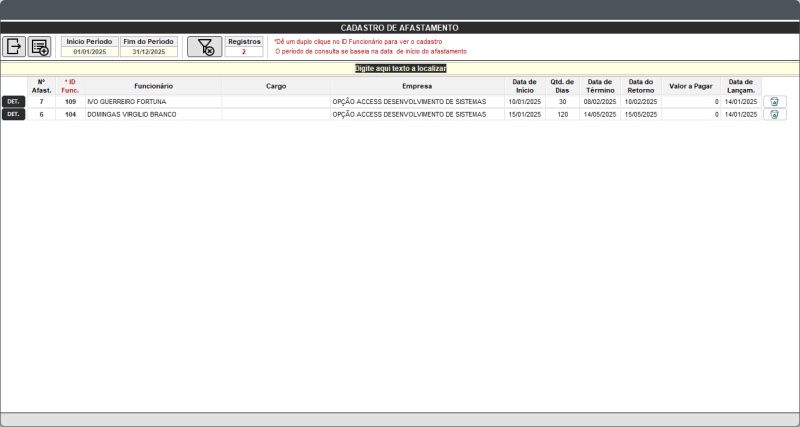Click the Data do Retorno 15/05/2025 cell
800x427 pixels.
coord(640,115)
